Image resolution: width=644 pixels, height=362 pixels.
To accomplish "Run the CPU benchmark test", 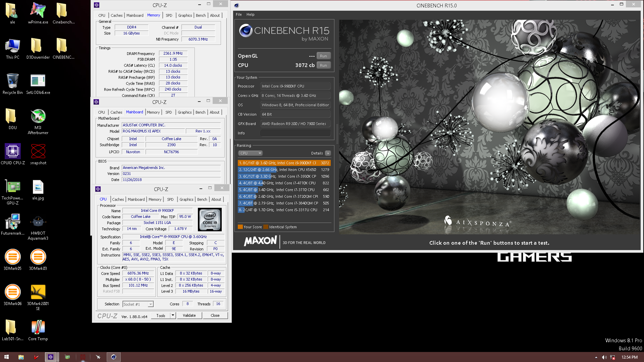I will pos(323,65).
